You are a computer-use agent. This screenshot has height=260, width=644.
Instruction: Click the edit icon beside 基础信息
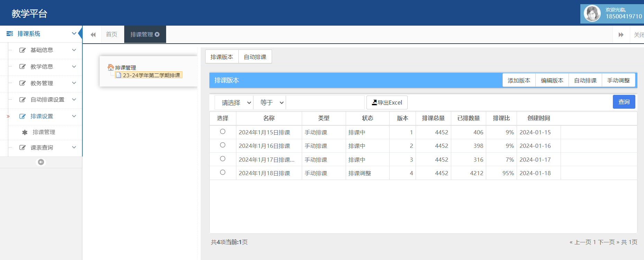click(x=22, y=50)
